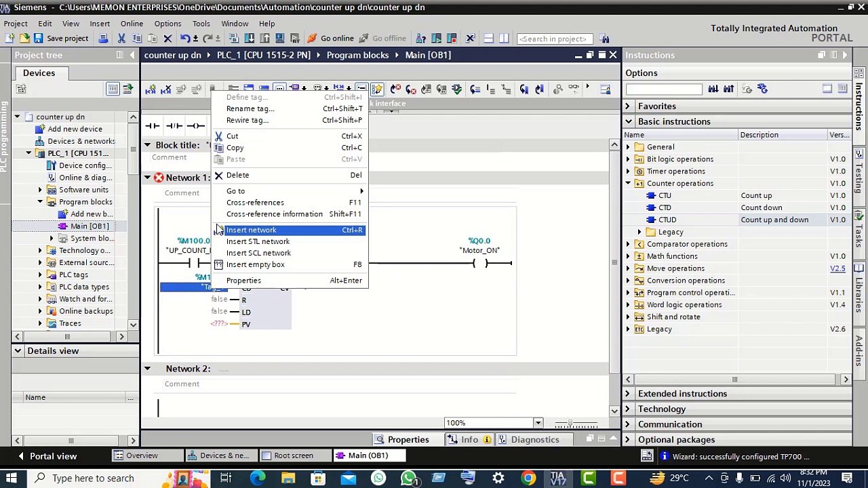The image size is (868, 488).
Task: Click the Go online toolbar button
Action: [x=330, y=39]
